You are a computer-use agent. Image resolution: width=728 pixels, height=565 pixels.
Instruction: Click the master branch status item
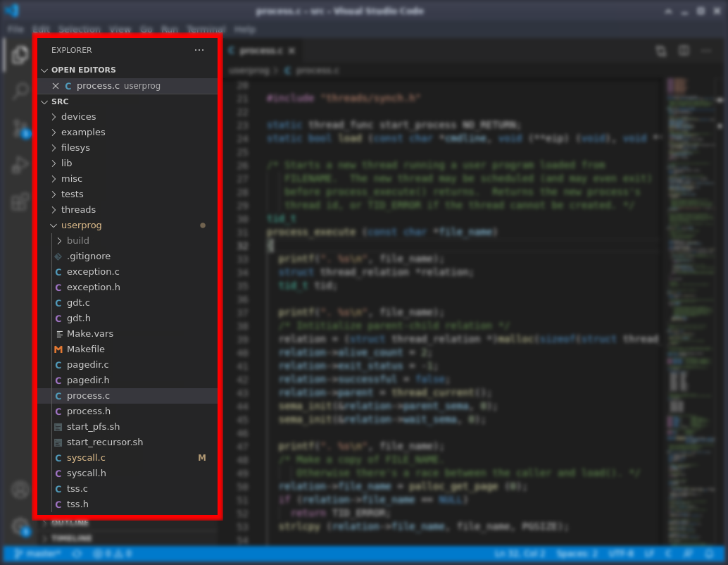tap(37, 554)
